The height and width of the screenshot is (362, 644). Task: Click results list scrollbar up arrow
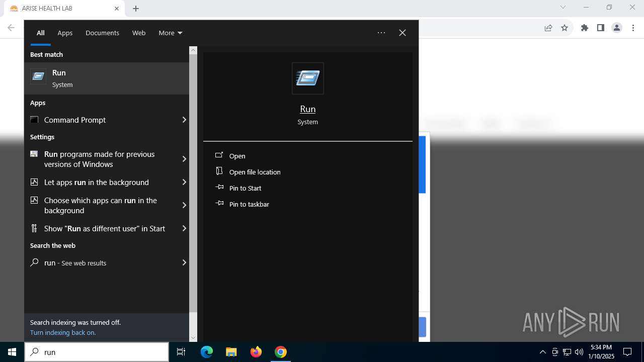pos(193,50)
